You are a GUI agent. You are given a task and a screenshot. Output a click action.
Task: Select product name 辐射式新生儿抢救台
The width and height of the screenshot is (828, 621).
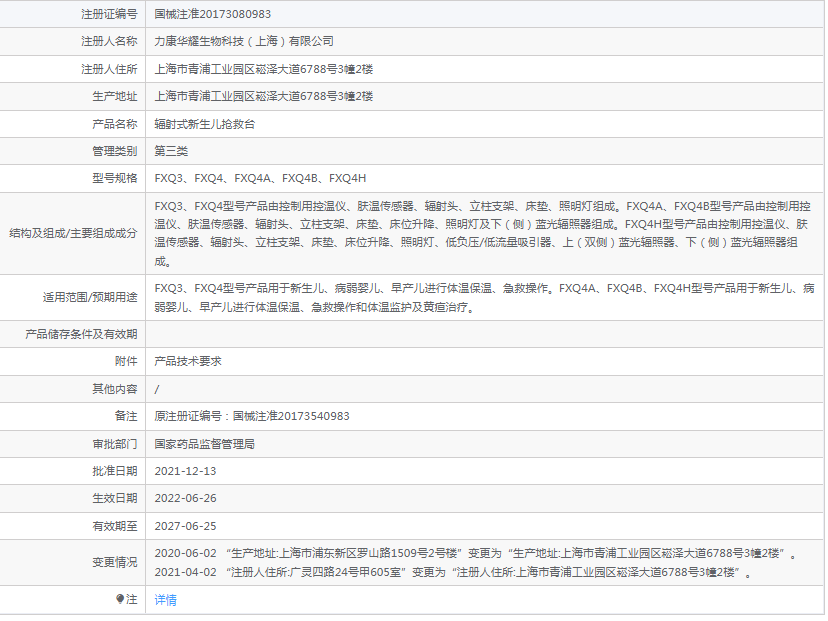[204, 124]
